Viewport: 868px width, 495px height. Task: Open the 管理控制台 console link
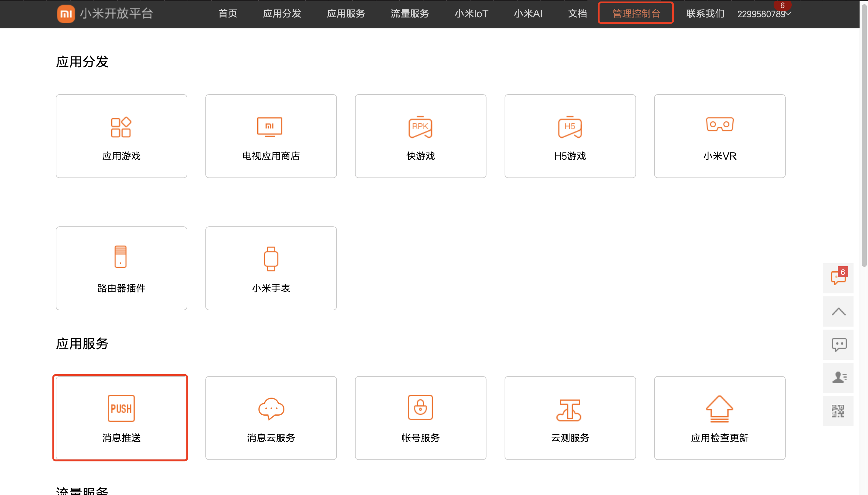click(636, 13)
